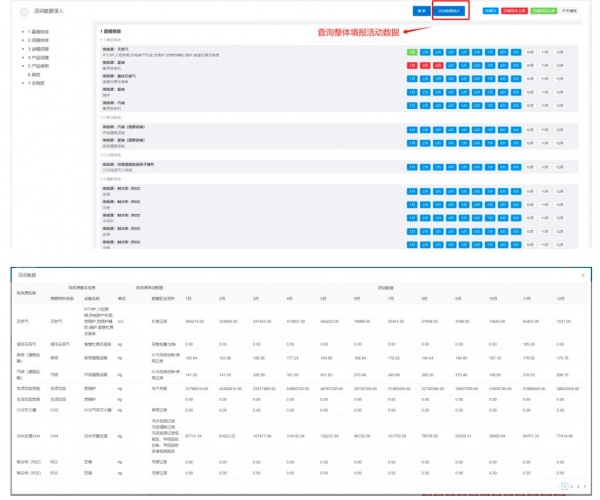Click the R32 raw-material cell
The height and width of the screenshot is (500, 600).
54,473
